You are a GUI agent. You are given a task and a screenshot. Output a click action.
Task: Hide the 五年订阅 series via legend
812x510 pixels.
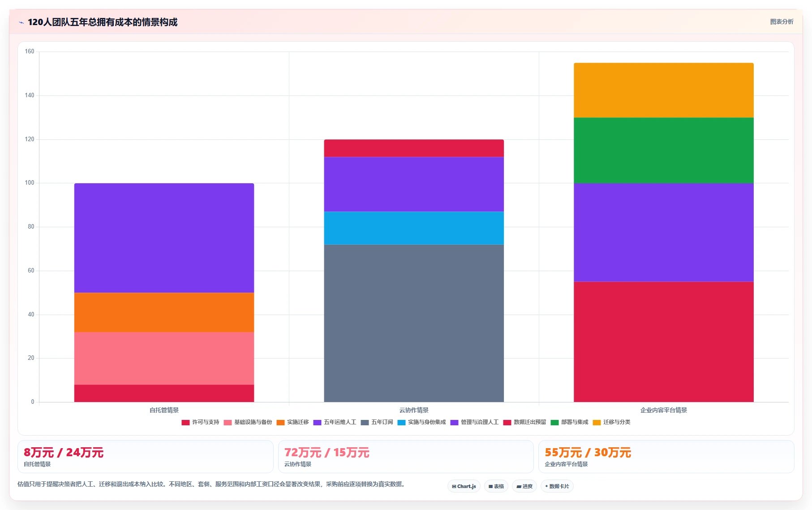pos(377,422)
